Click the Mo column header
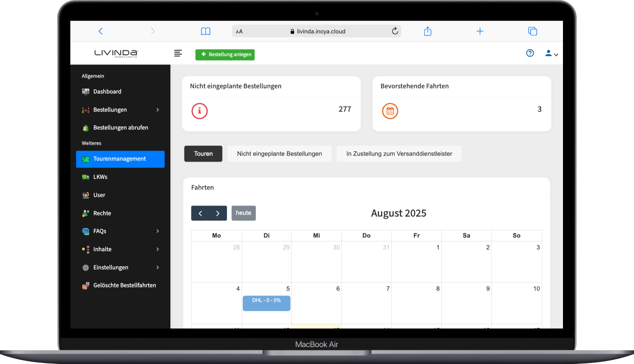This screenshot has height=364, width=634. click(217, 236)
